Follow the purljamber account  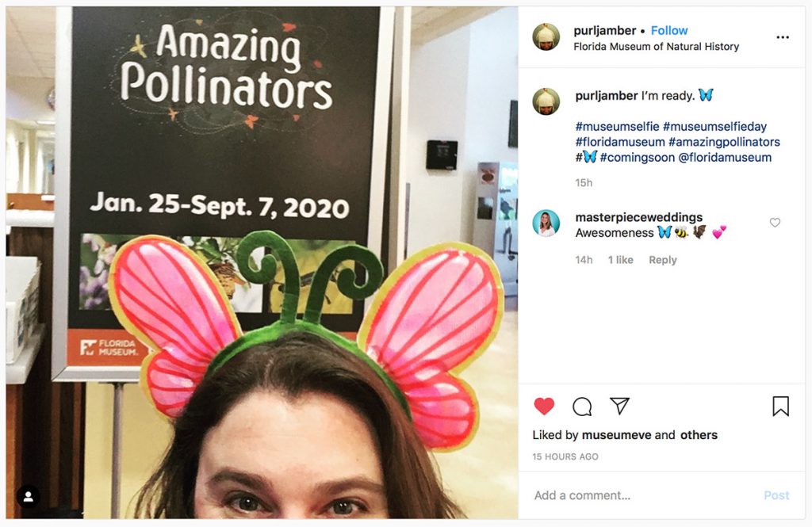pos(668,30)
